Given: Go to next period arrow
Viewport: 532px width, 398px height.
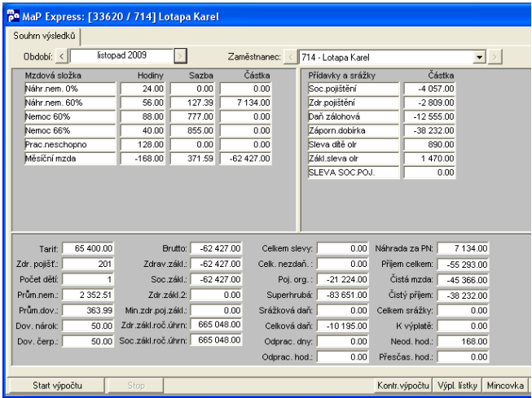Looking at the screenshot, I should 181,56.
